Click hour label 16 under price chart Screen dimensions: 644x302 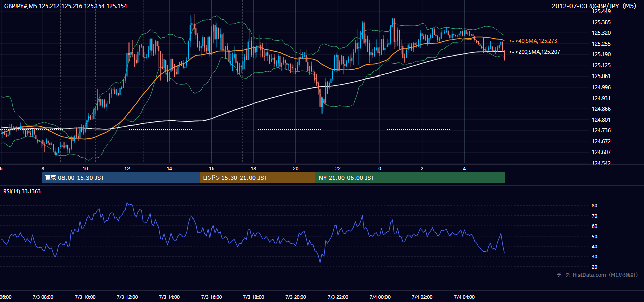click(x=212, y=169)
